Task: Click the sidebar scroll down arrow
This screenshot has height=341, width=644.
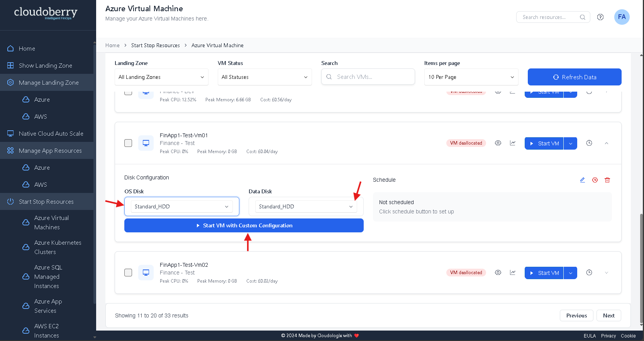Action: pyautogui.click(x=95, y=337)
